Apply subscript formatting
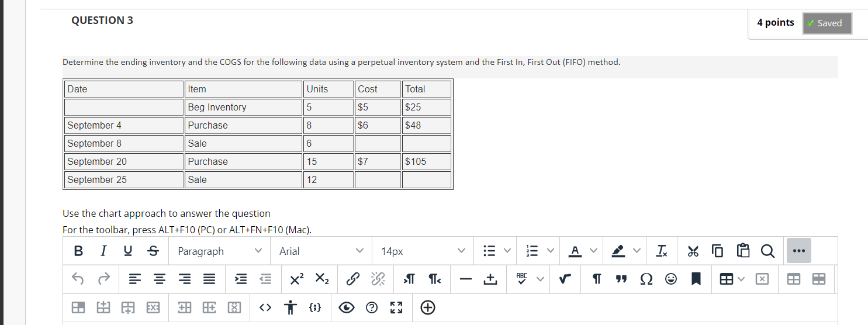 [x=323, y=279]
